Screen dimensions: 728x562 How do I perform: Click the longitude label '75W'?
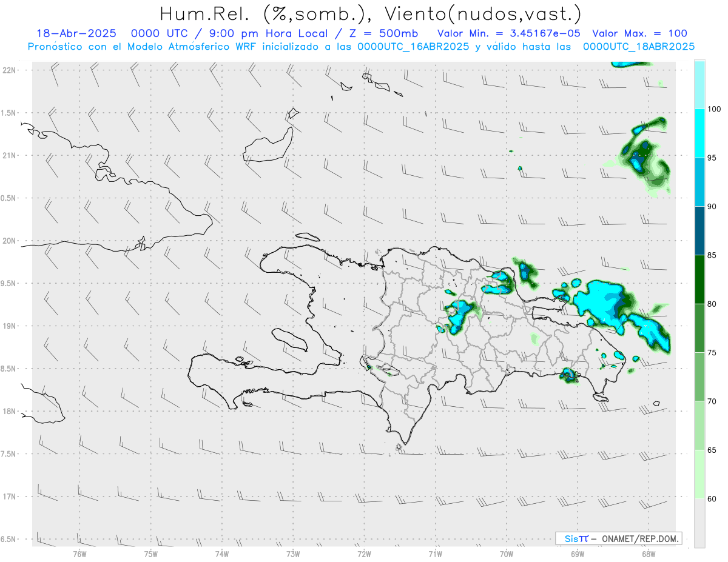150,554
